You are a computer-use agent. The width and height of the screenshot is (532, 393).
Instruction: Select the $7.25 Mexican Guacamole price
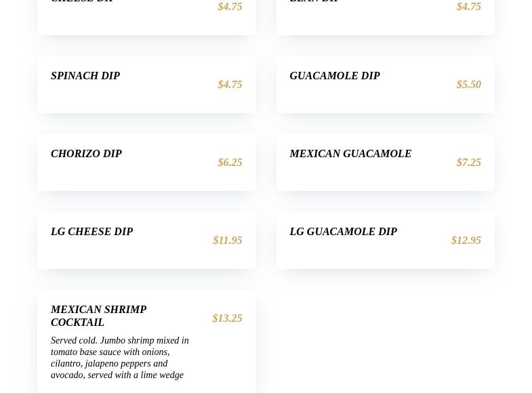469,163
